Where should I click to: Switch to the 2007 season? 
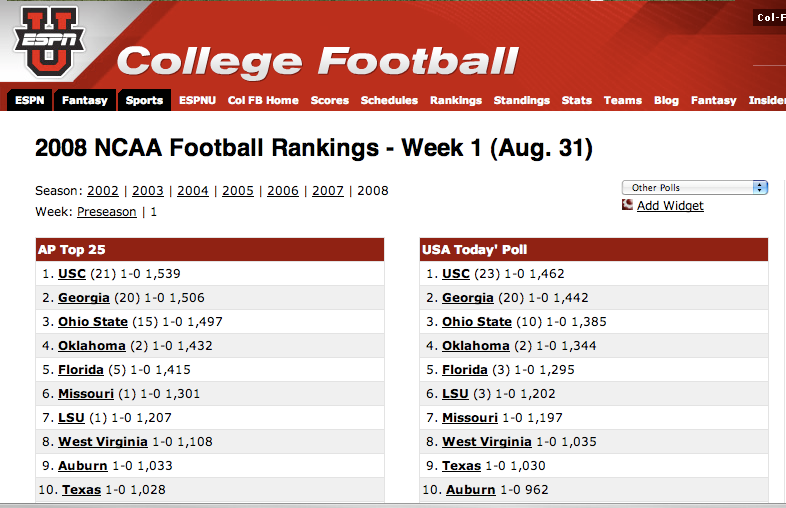click(x=328, y=191)
